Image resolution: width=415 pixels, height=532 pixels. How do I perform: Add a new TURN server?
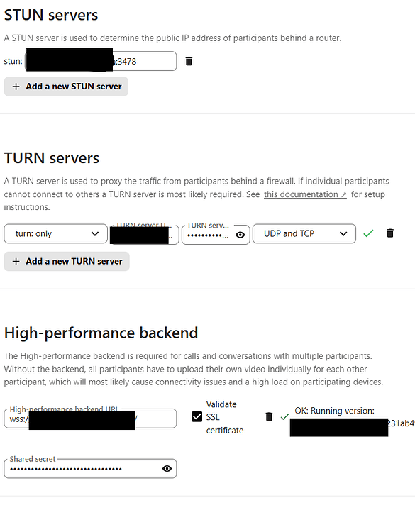[67, 261]
